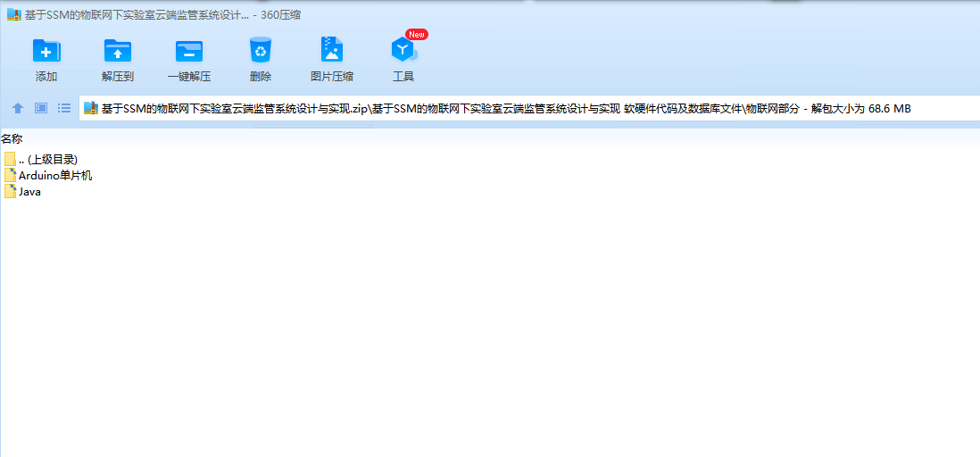Viewport: 980px width, 457px height.
Task: Switch to list view icon in path bar
Action: pyautogui.click(x=64, y=108)
